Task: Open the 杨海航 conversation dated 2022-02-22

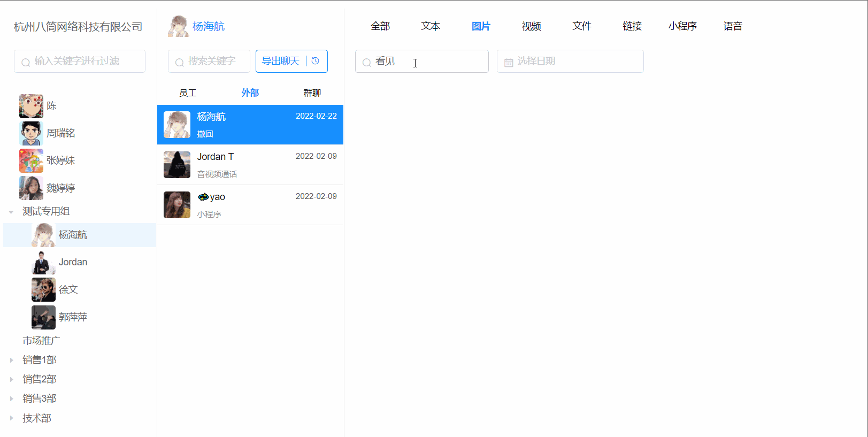Action: [x=250, y=125]
